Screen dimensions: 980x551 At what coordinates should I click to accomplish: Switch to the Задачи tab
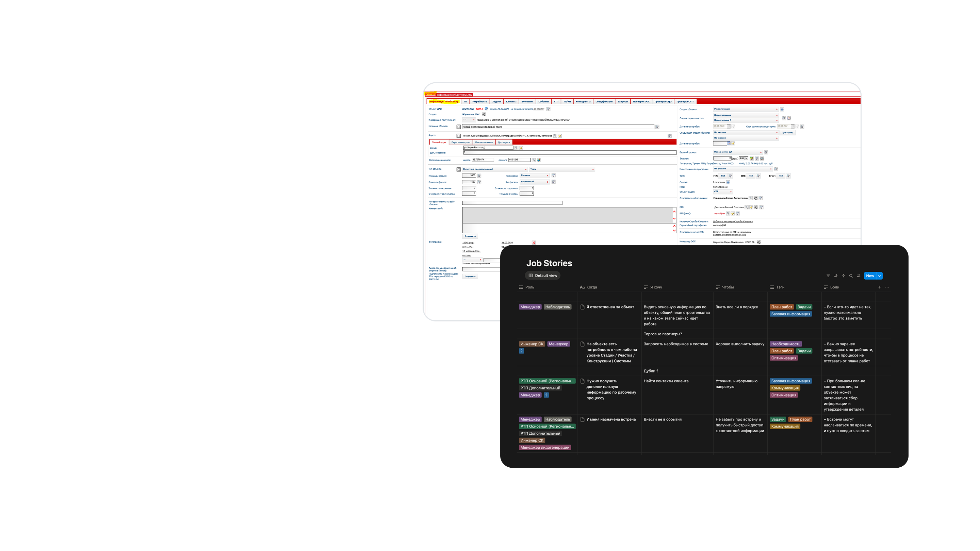point(496,102)
